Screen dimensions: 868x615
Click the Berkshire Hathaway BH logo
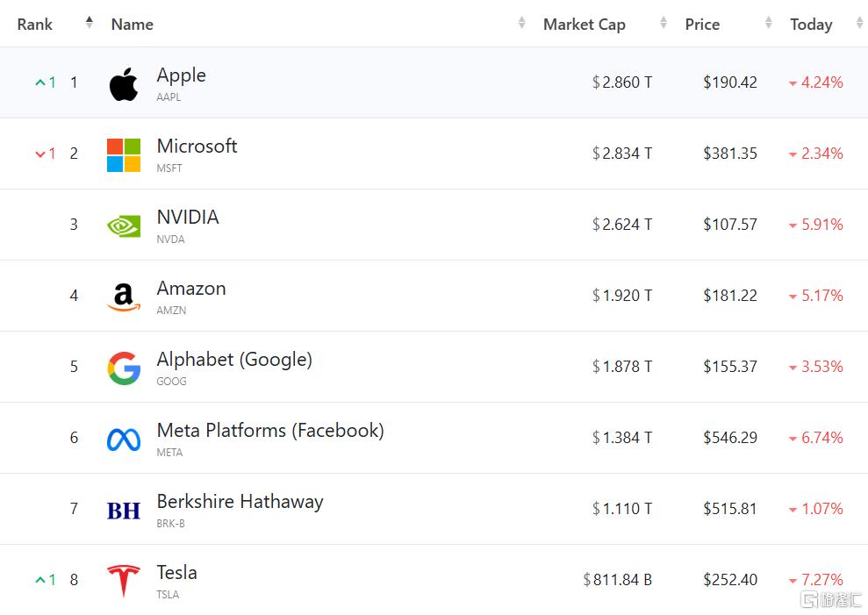click(x=124, y=511)
